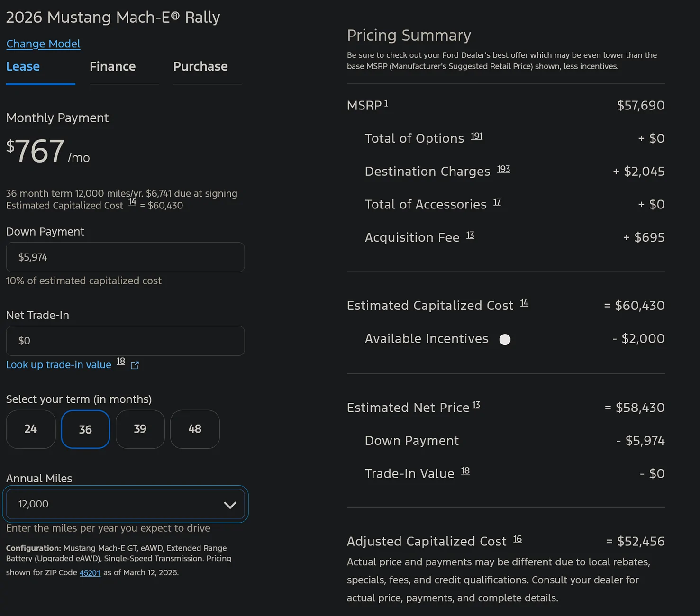Open footnote 18 for Trade-In Value
Image resolution: width=700 pixels, height=616 pixels.
pos(465,471)
